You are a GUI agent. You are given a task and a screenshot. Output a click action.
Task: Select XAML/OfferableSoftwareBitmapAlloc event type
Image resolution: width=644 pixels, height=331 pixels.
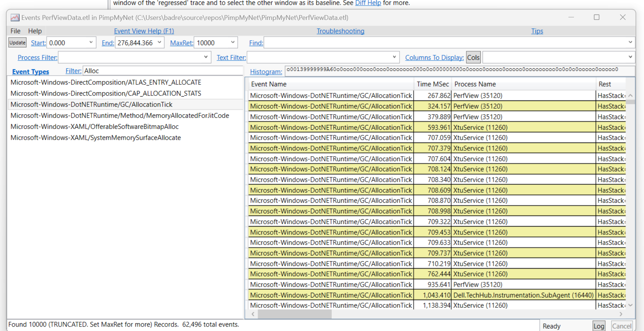pyautogui.click(x=125, y=127)
